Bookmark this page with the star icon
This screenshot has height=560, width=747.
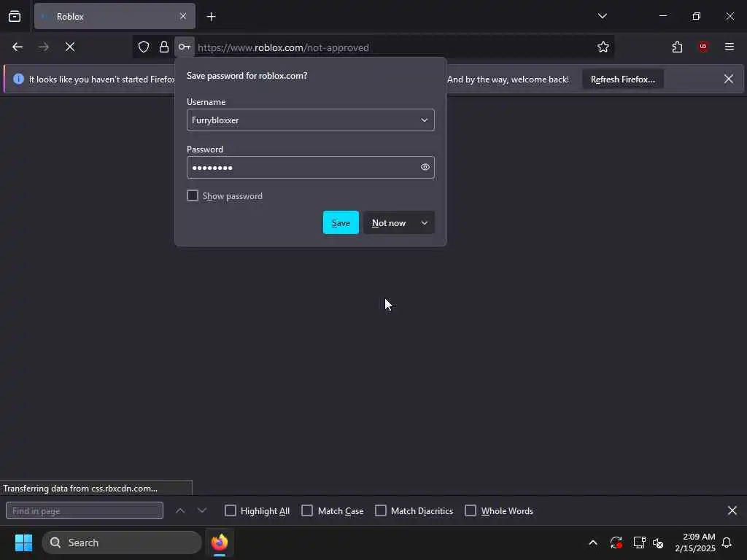(603, 47)
